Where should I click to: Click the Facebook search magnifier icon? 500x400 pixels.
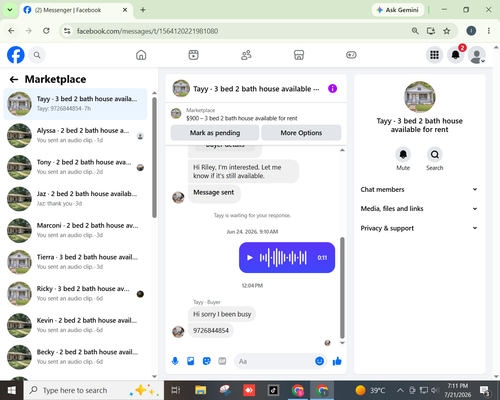pos(37,55)
